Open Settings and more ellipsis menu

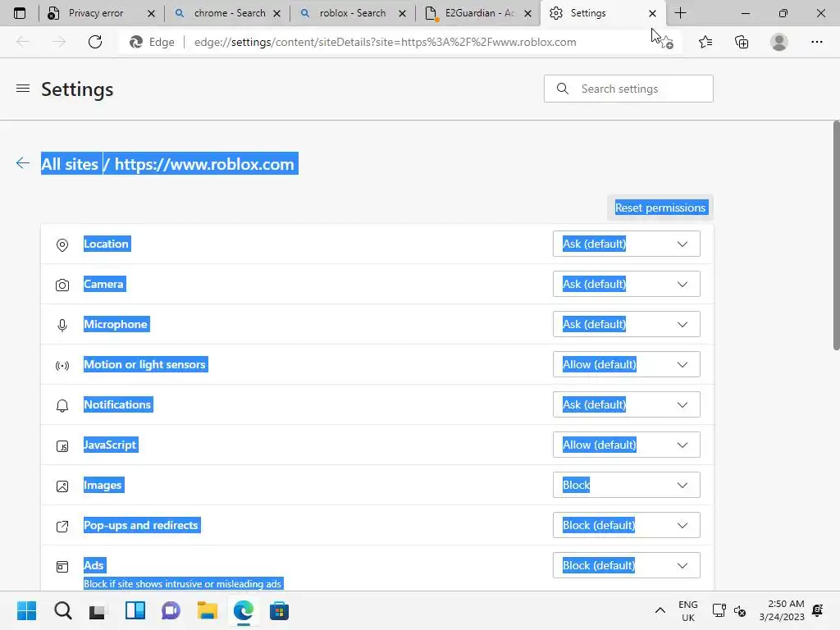point(816,42)
